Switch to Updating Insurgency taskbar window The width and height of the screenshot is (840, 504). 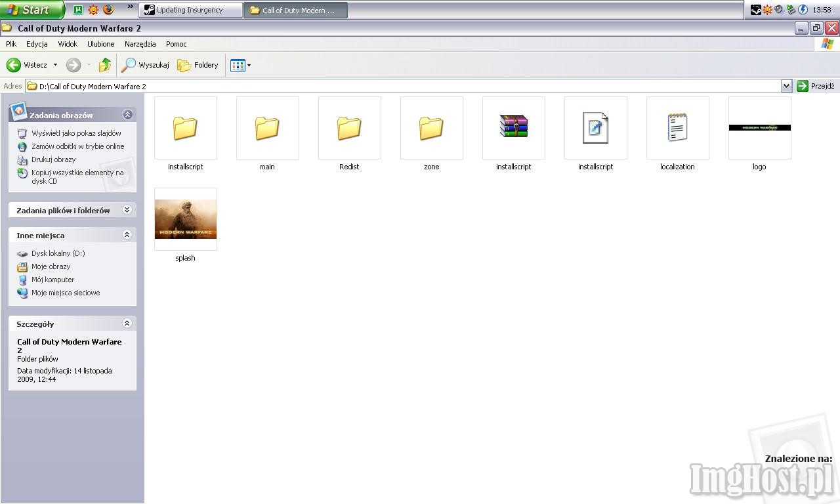tap(190, 10)
